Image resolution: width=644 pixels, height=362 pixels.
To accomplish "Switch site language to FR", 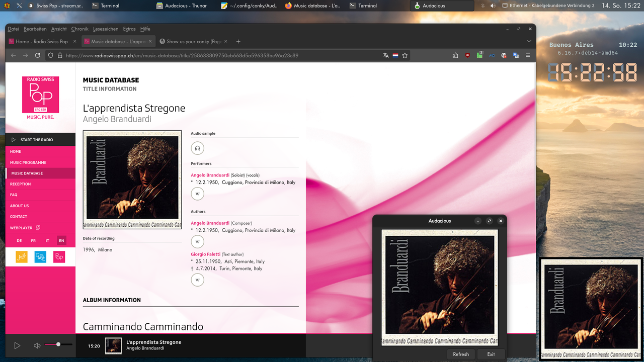I will 33,241.
